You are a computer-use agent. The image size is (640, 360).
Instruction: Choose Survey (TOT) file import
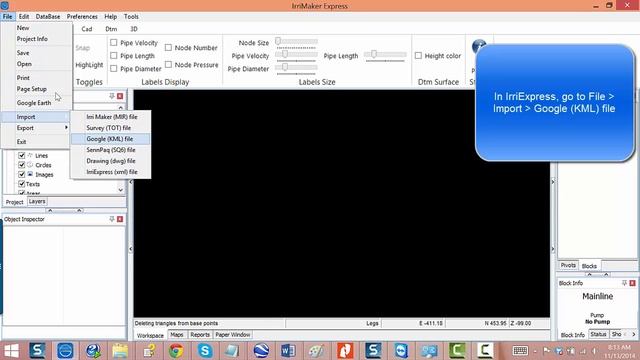pyautogui.click(x=110, y=128)
